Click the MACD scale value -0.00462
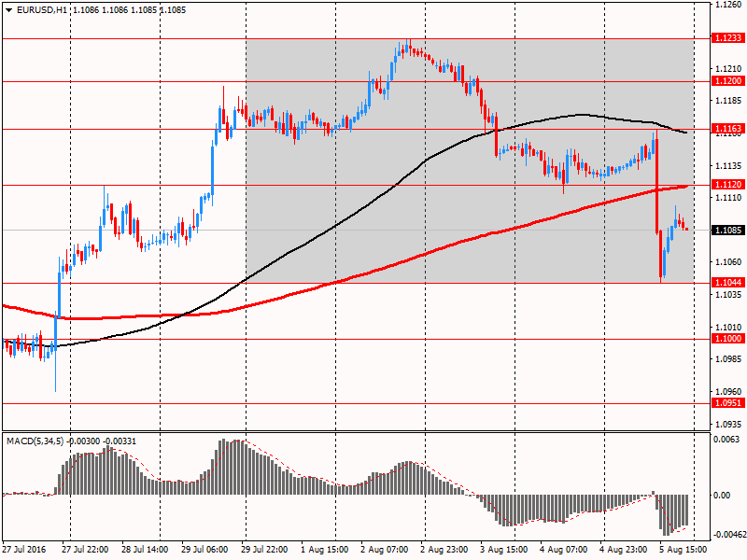 [x=728, y=535]
